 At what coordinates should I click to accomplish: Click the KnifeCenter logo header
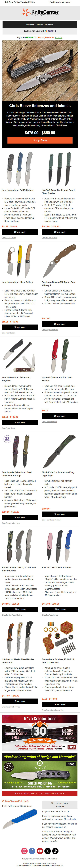tap(40, 13)
